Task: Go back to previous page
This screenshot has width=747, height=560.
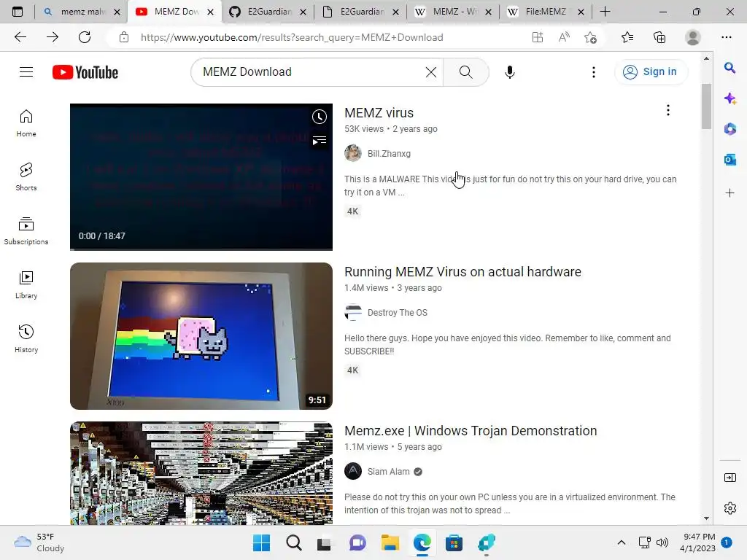Action: (x=20, y=37)
